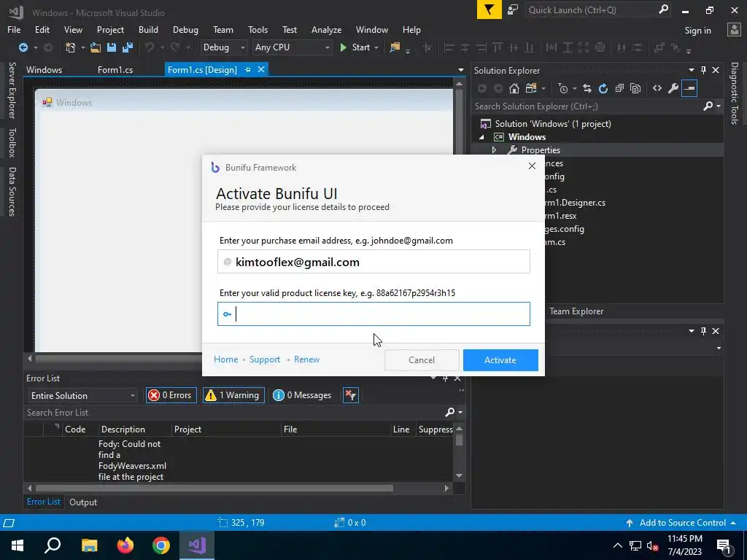Toggle Show All Files in Solution Explorer
Screen dimensions: 747x560
(x=635, y=88)
